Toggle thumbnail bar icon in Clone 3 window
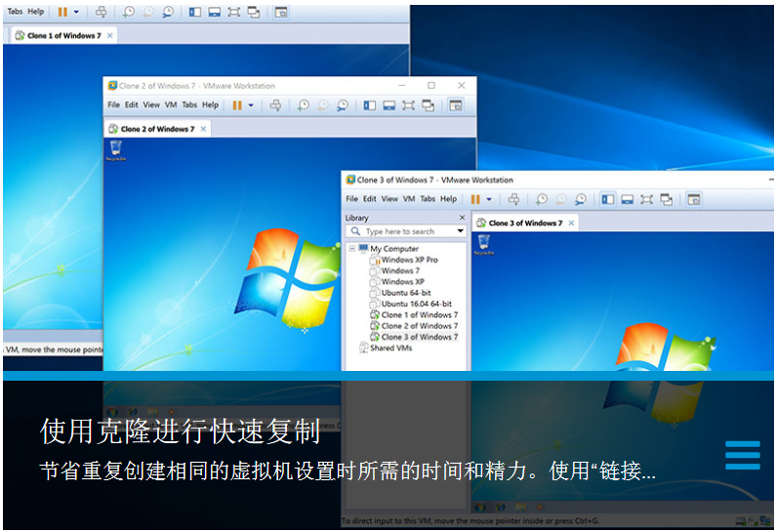The width and height of the screenshot is (776, 532). pyautogui.click(x=627, y=199)
